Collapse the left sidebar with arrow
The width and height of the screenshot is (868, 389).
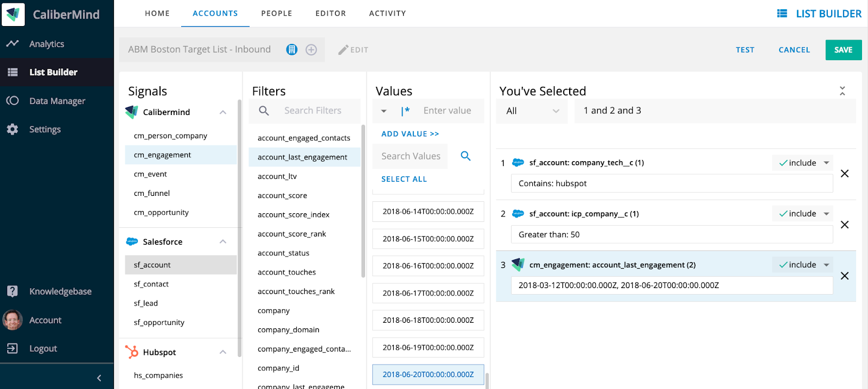(x=99, y=378)
